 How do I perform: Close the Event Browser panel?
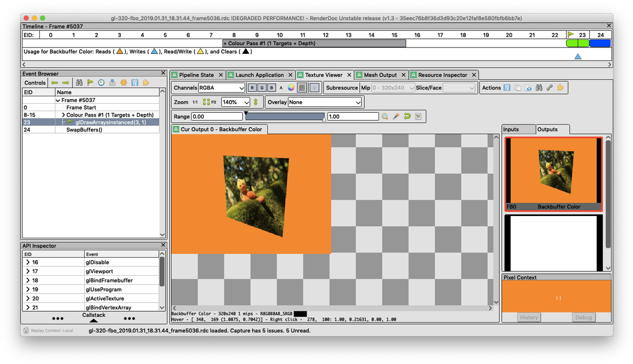click(163, 73)
